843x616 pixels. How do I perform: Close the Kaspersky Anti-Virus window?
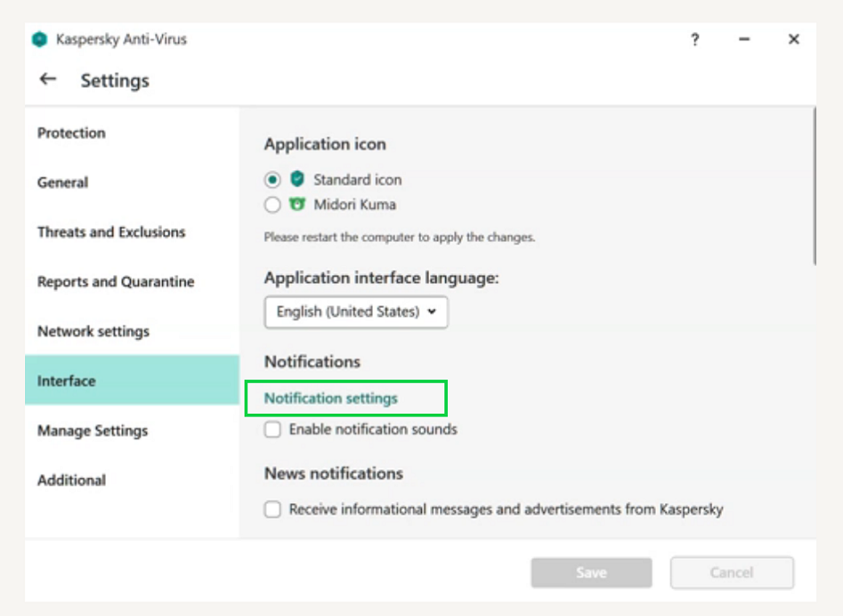click(x=794, y=39)
